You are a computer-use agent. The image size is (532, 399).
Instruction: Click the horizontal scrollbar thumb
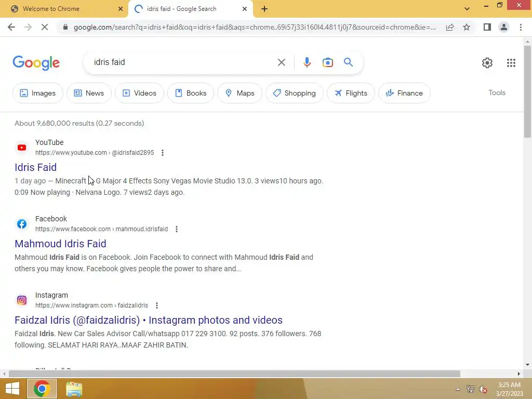234,374
